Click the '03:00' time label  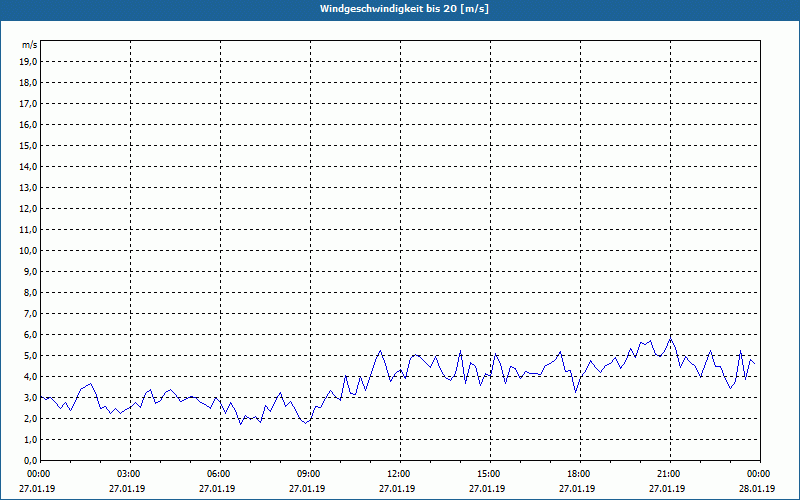(131, 474)
